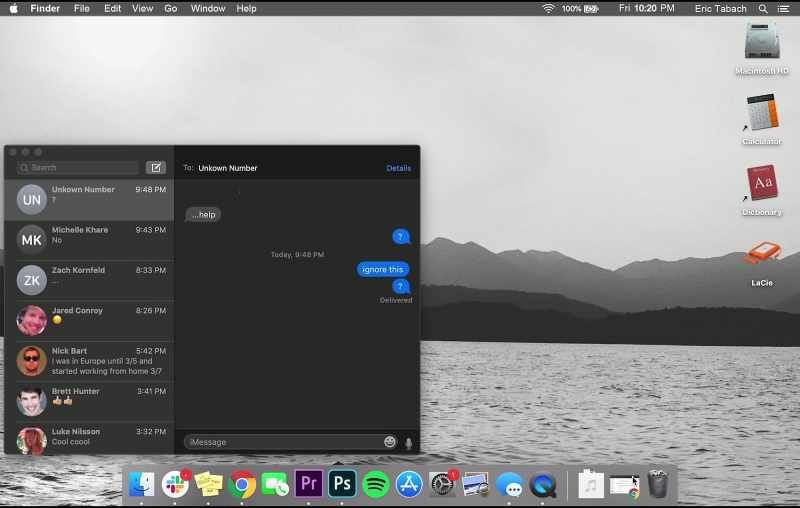Open the Trash in the dock

click(658, 484)
